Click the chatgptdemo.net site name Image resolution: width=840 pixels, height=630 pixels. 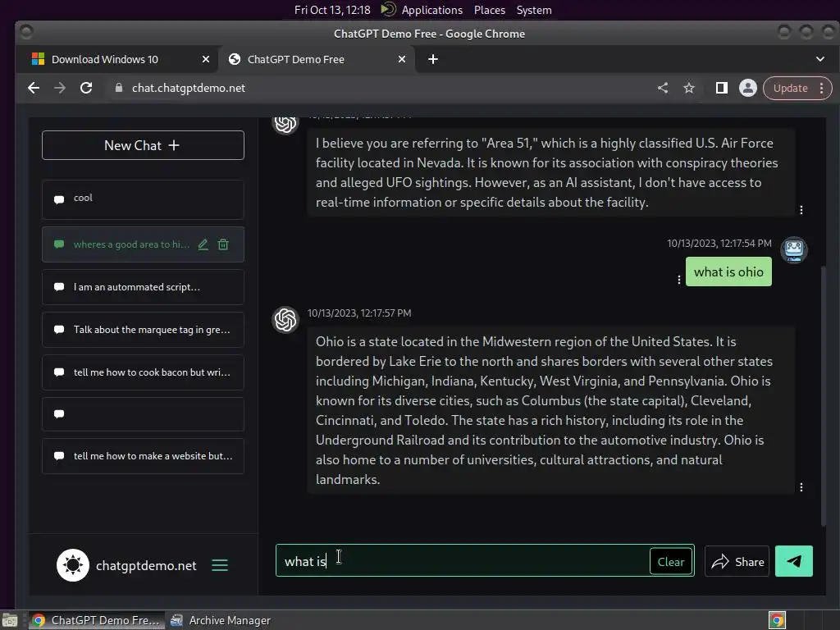coord(146,566)
